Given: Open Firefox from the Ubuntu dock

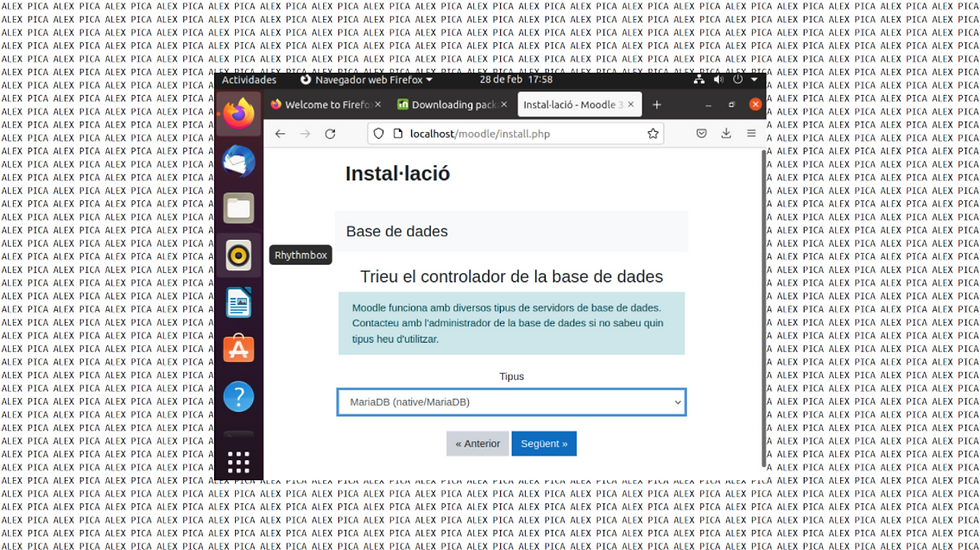Looking at the screenshot, I should pos(239,114).
